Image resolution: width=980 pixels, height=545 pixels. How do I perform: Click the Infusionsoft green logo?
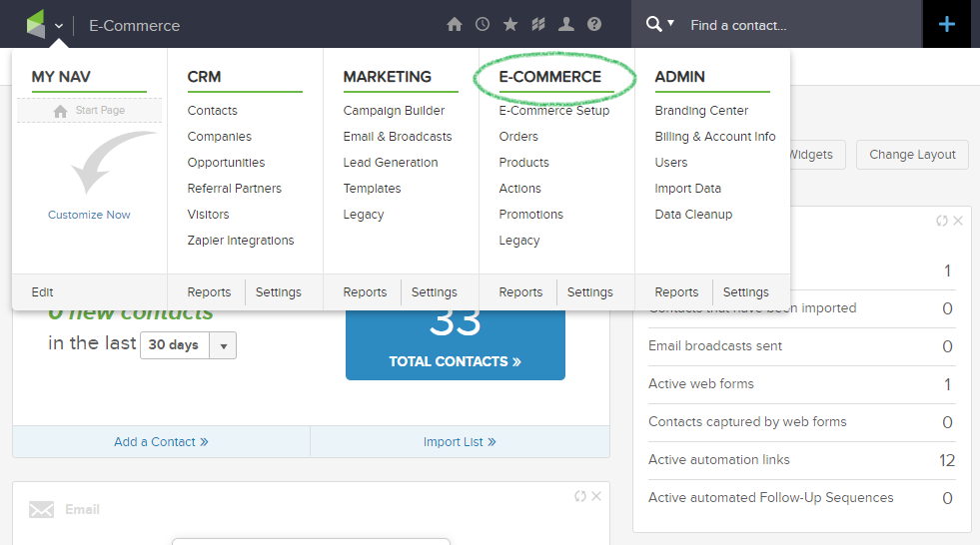36,24
